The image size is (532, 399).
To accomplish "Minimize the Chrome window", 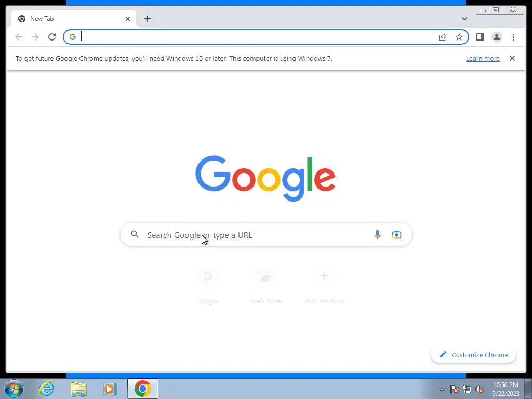I will 483,10.
